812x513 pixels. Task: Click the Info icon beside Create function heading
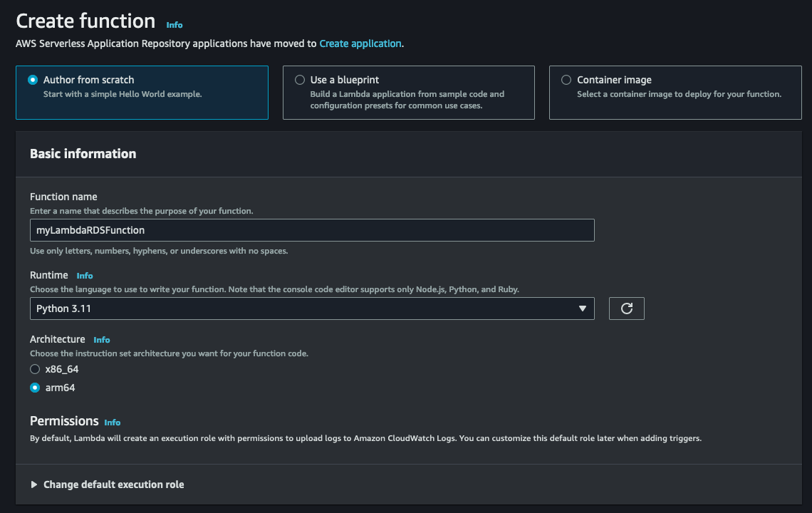[x=175, y=25]
